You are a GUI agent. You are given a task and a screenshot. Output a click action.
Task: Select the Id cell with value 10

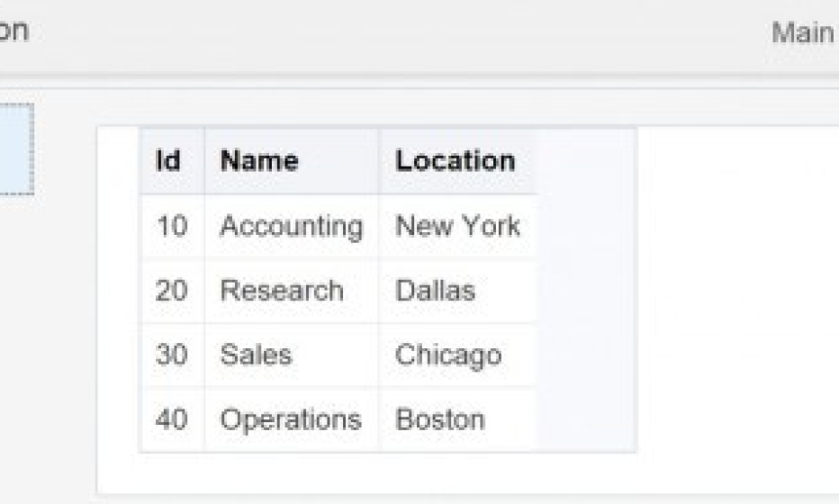[x=172, y=226]
